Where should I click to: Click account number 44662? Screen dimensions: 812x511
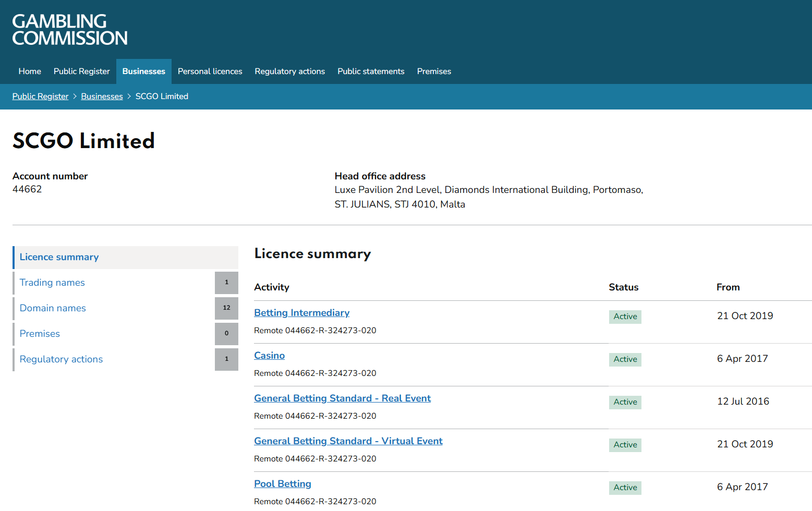(x=27, y=189)
